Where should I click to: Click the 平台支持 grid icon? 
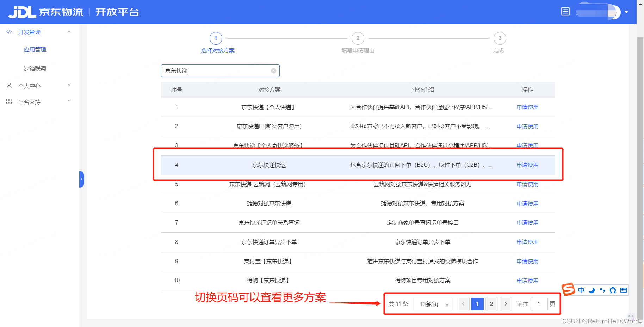9,101
